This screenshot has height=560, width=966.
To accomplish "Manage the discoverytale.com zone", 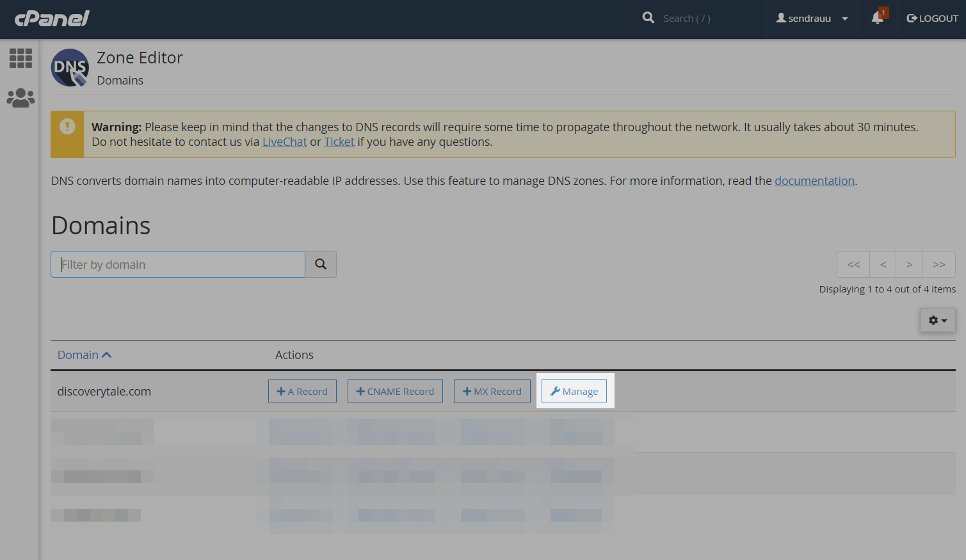I will tap(574, 392).
